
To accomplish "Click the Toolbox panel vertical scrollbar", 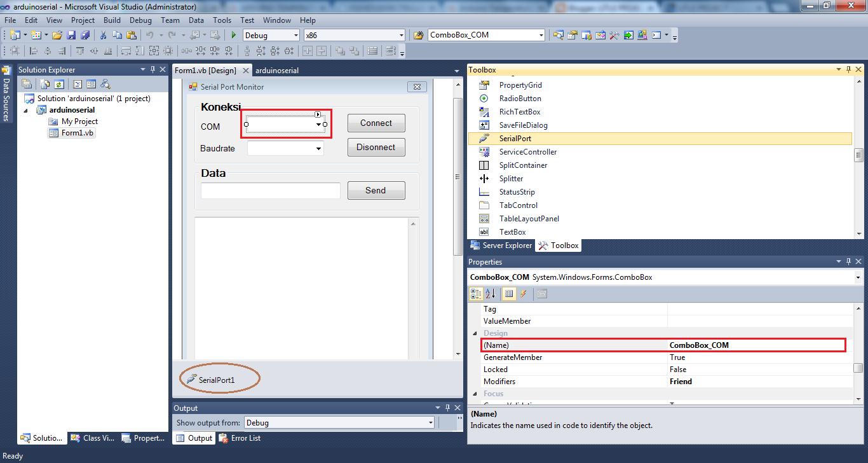I will tap(858, 156).
